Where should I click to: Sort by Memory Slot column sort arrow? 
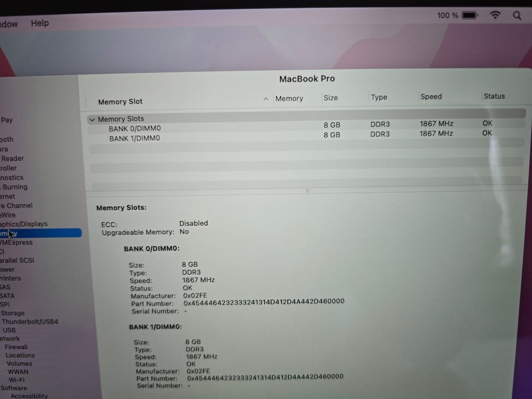(x=265, y=99)
